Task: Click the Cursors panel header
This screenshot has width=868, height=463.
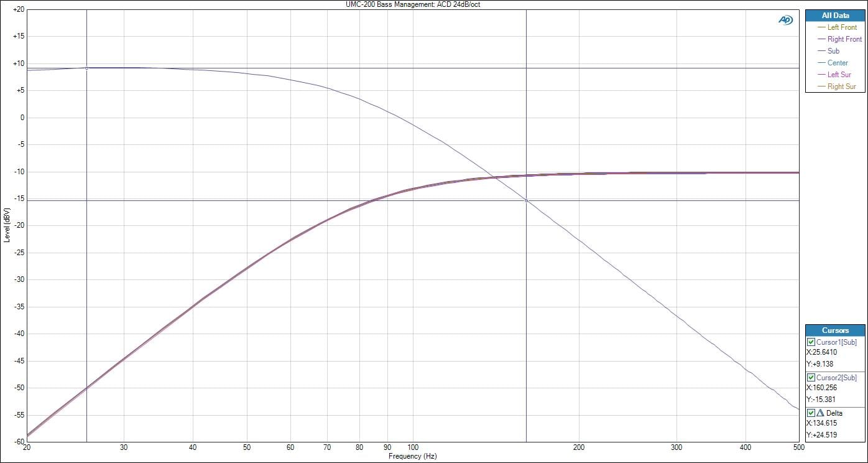Action: 834,330
